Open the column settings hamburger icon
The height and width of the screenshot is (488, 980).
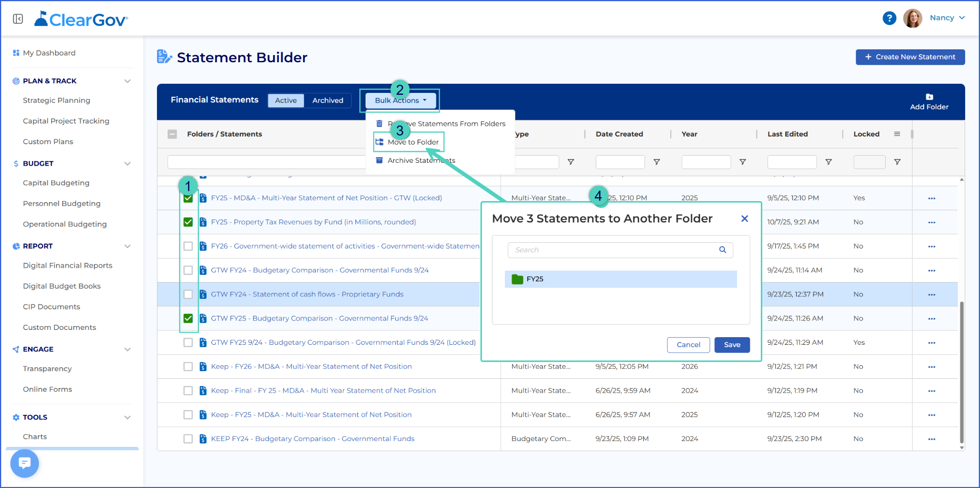[897, 134]
